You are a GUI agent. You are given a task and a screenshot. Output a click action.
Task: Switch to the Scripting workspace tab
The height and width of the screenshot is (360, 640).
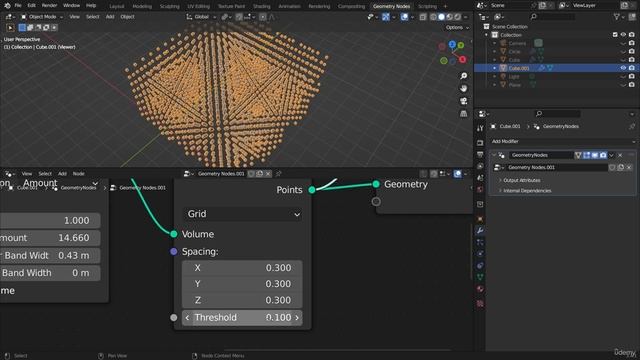pyautogui.click(x=427, y=6)
